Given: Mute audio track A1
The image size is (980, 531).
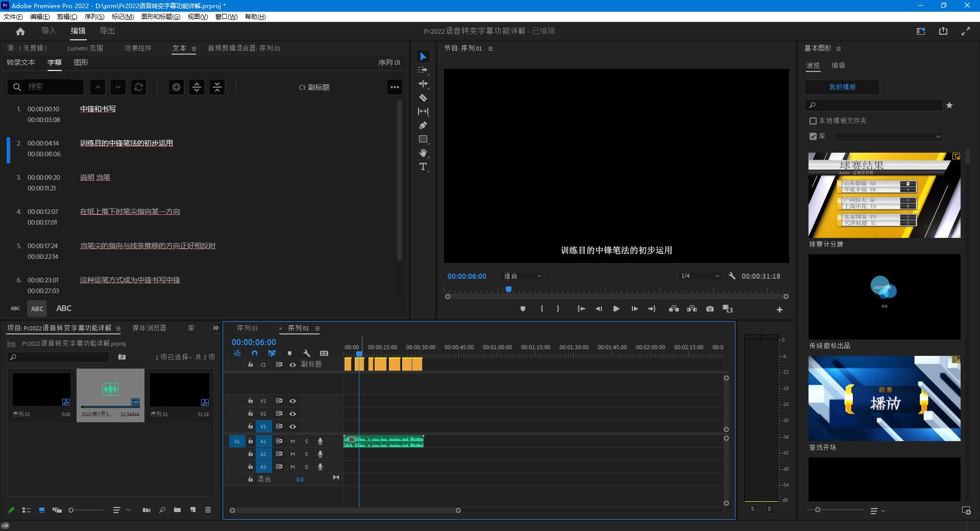Looking at the screenshot, I should click(x=292, y=441).
